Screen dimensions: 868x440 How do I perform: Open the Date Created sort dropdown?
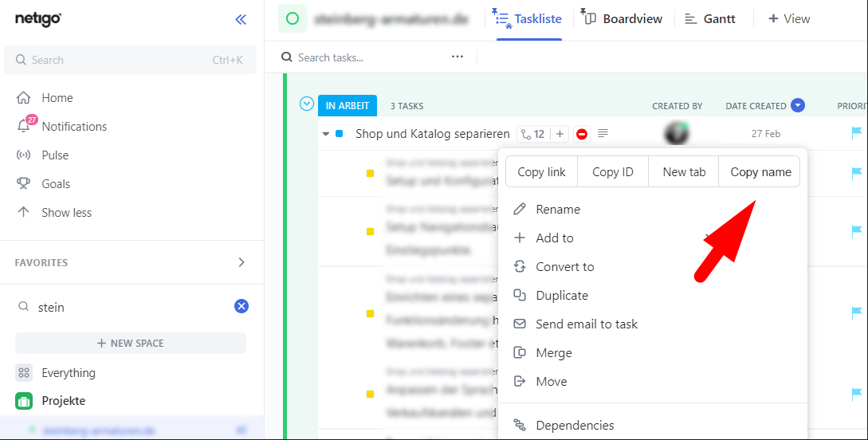[797, 105]
